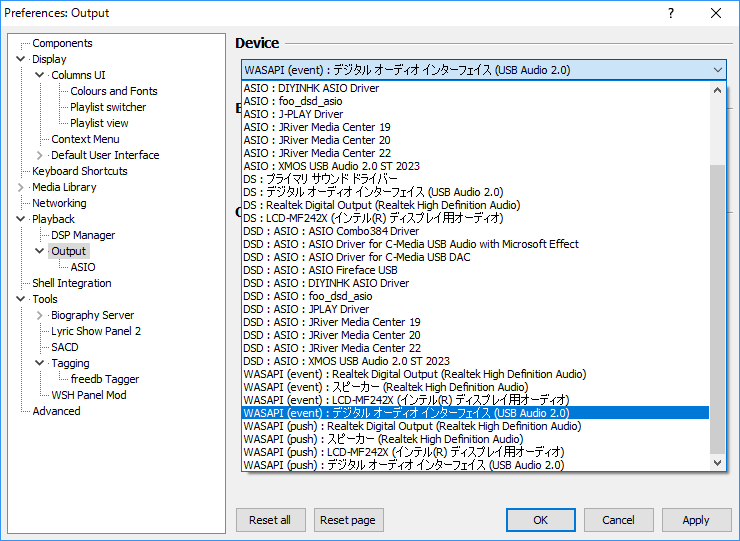Pick DSD : ASIO Driver for C-Media USB DAC
740x541 pixels.
click(475, 257)
